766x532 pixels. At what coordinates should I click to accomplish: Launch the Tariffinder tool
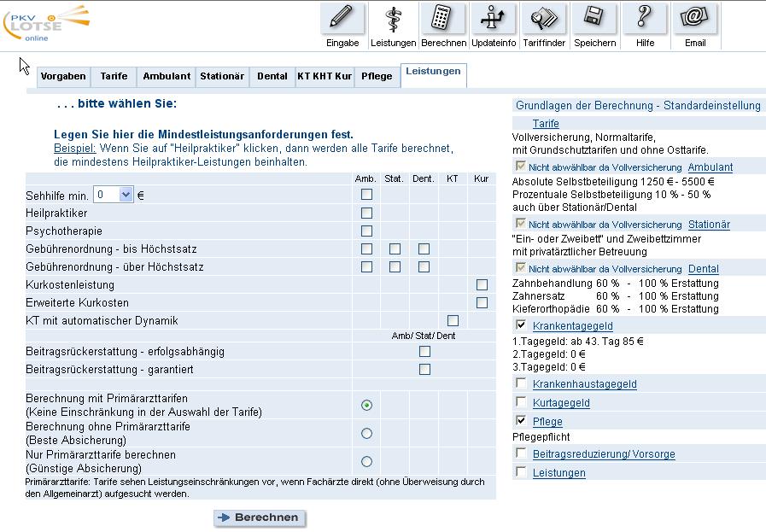click(x=544, y=19)
